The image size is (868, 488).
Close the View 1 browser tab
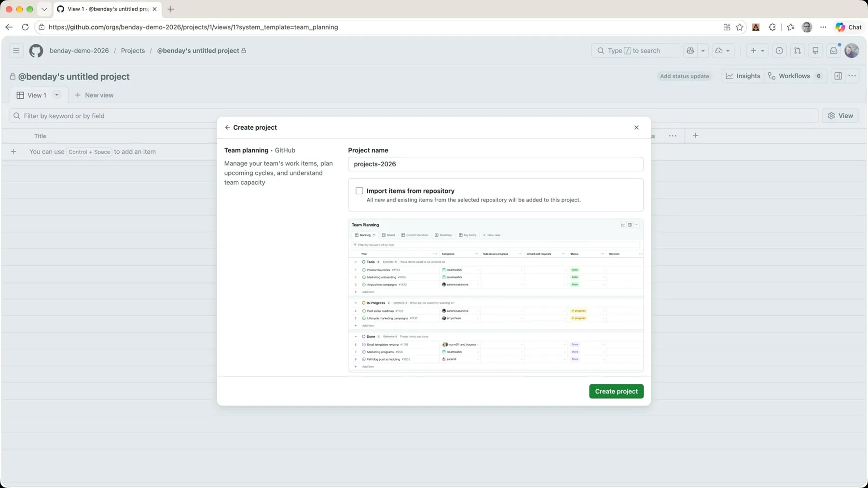[x=154, y=9]
